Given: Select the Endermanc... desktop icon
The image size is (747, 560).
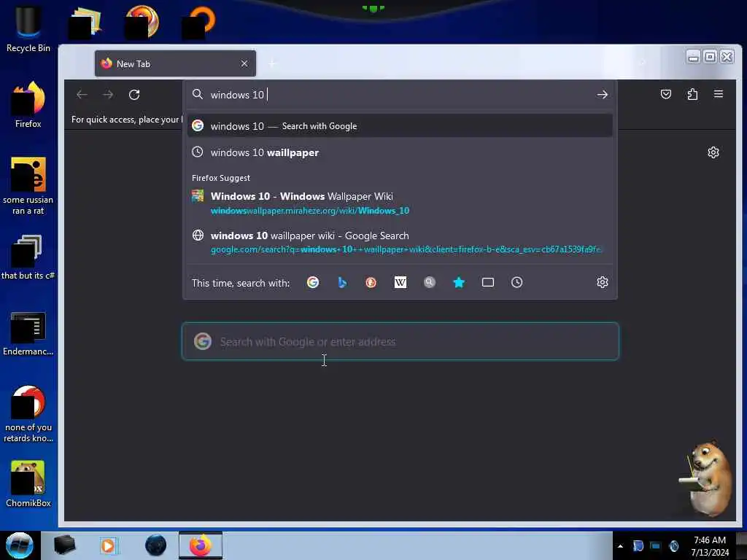Looking at the screenshot, I should tap(28, 333).
